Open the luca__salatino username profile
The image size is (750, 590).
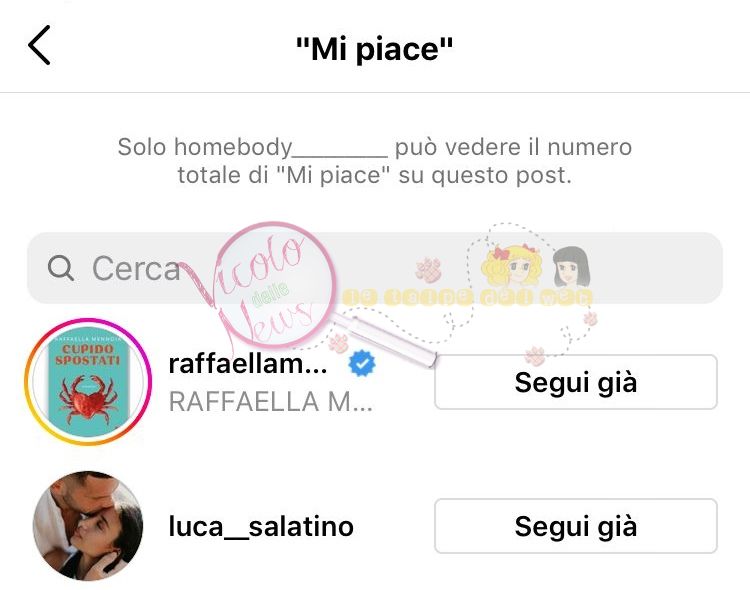click(x=261, y=526)
